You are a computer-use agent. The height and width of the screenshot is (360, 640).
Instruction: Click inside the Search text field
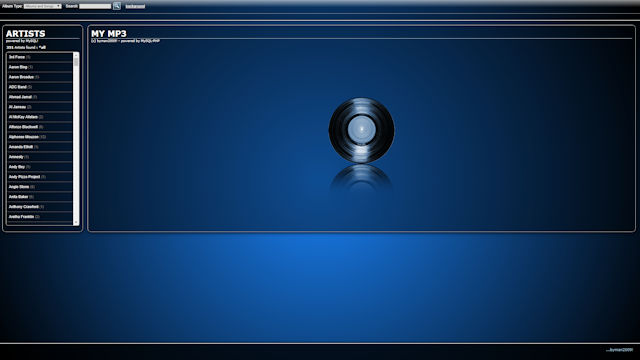coord(95,6)
